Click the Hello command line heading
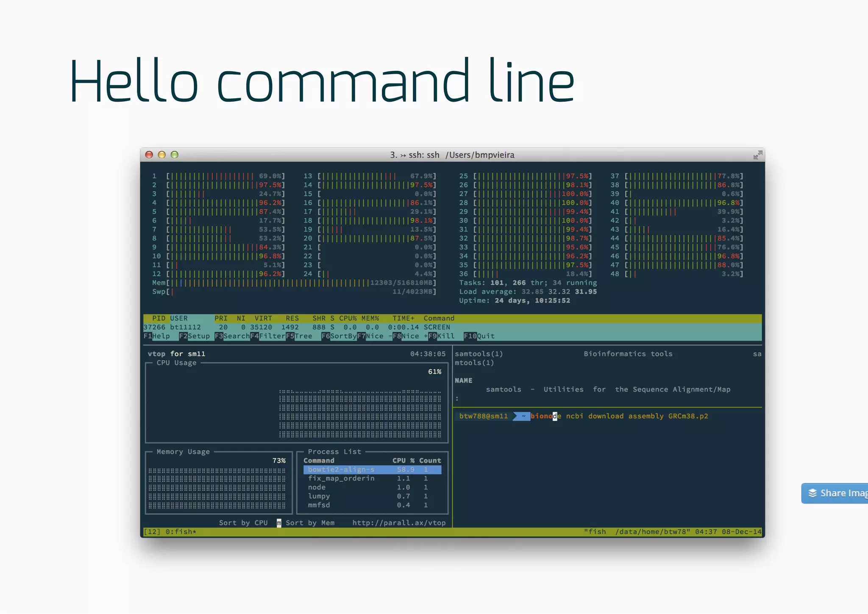Viewport: 868px width, 614px height. coord(322,81)
